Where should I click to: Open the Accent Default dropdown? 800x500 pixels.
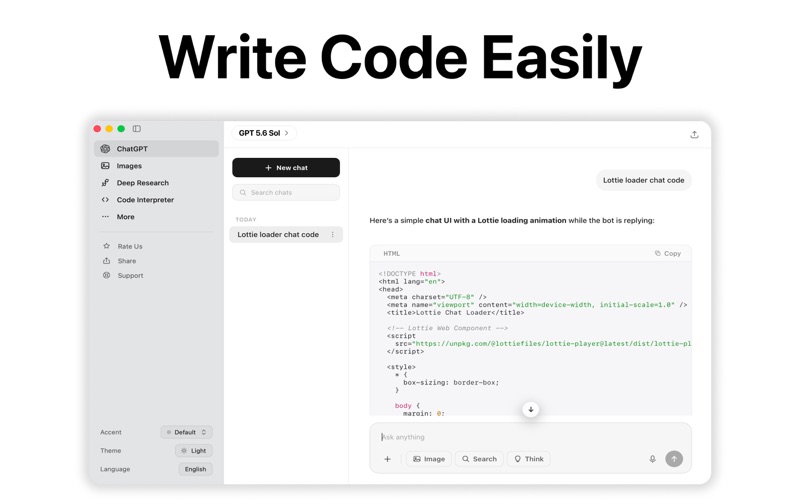187,432
